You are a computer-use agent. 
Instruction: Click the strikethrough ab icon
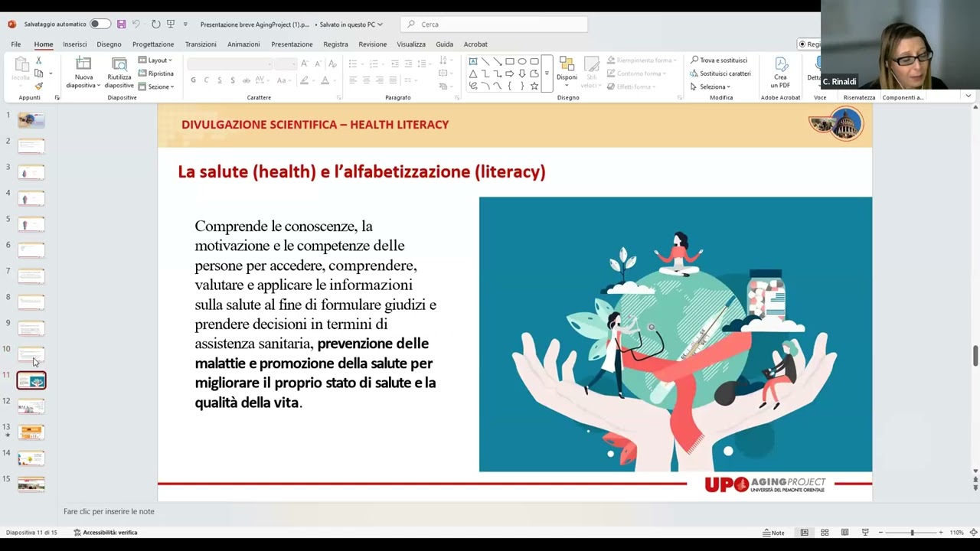tap(246, 80)
